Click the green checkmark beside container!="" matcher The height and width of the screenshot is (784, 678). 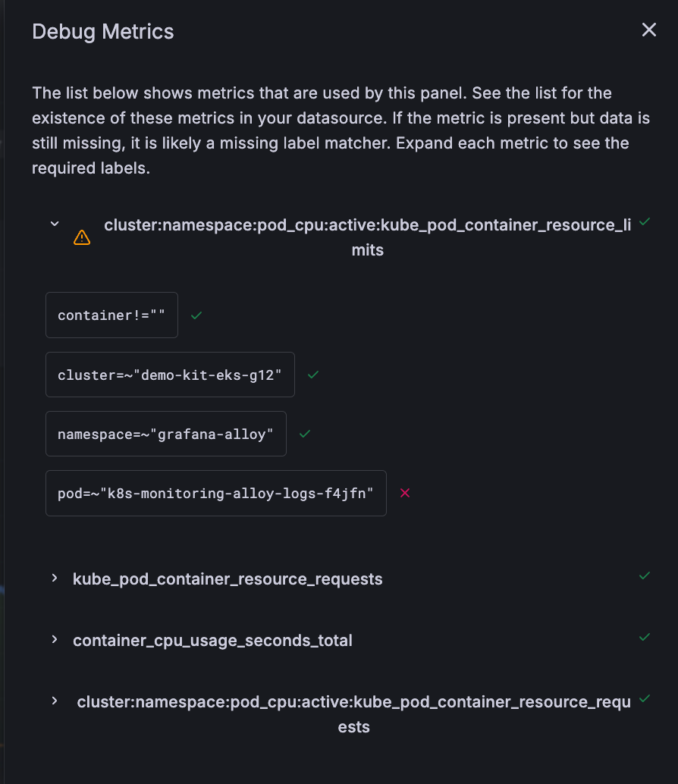[x=196, y=315]
